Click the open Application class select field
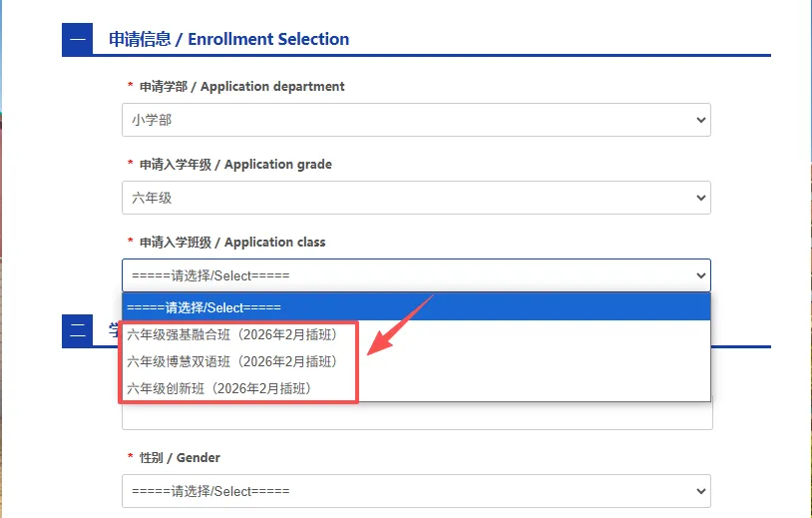Image resolution: width=812 pixels, height=518 pixels. [x=399, y=275]
